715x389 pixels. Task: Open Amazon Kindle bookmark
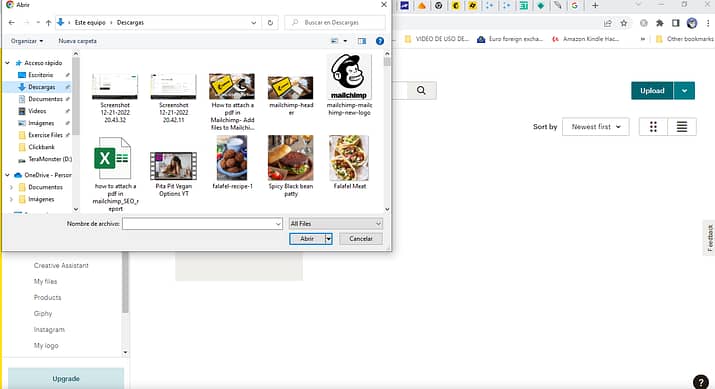[x=585, y=39]
